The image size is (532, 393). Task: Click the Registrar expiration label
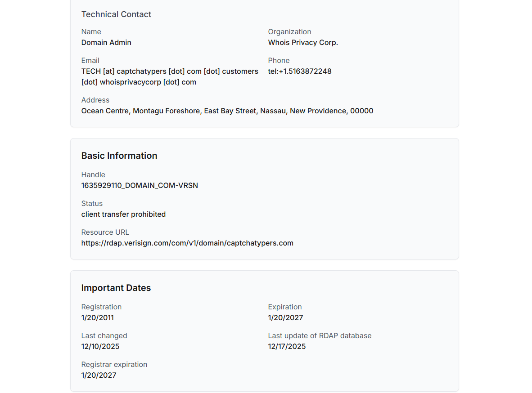(x=114, y=365)
